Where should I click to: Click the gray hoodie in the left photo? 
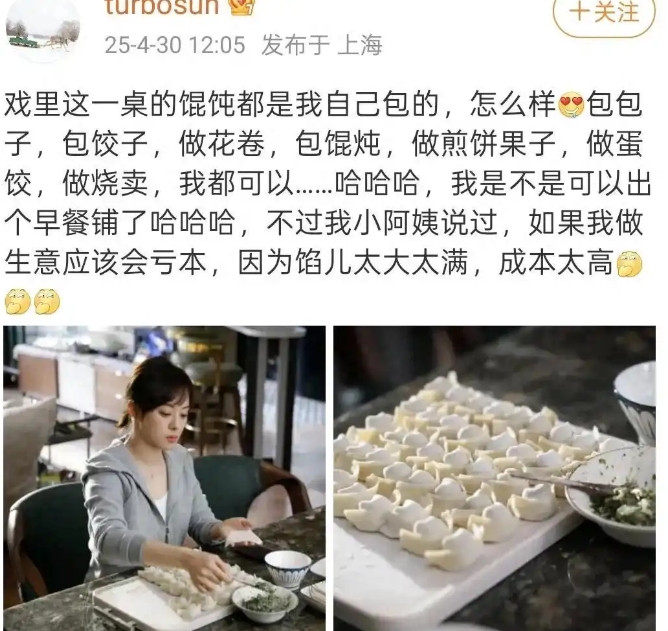143,503
